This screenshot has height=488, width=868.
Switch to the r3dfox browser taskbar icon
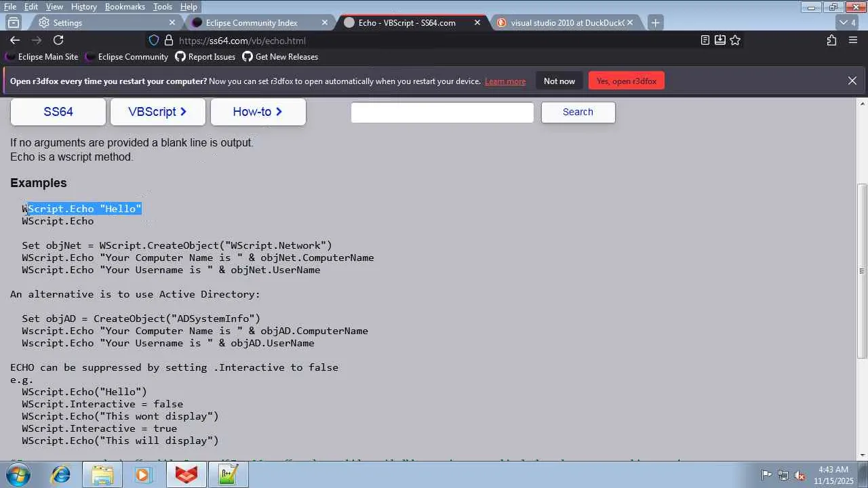coord(186,474)
